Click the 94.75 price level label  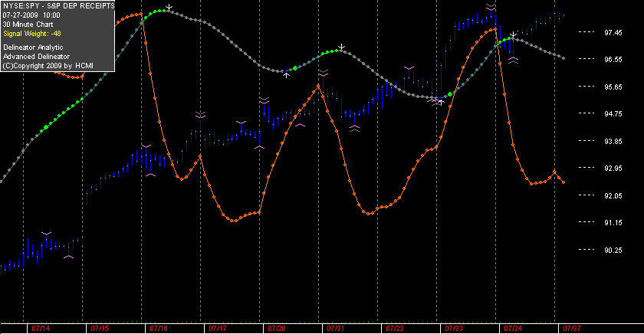613,113
